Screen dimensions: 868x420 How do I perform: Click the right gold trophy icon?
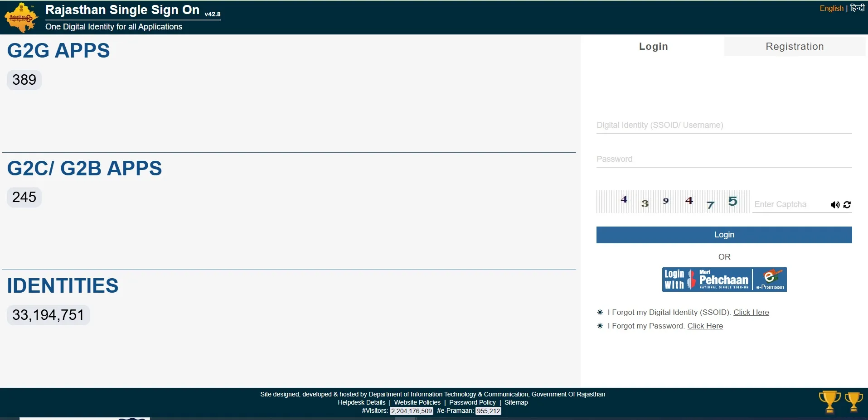(853, 401)
